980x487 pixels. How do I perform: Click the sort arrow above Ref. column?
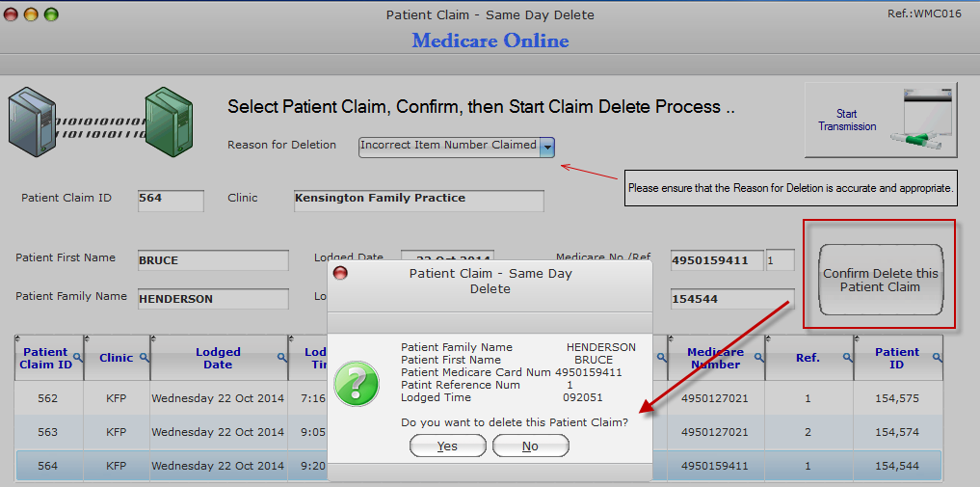click(x=769, y=338)
